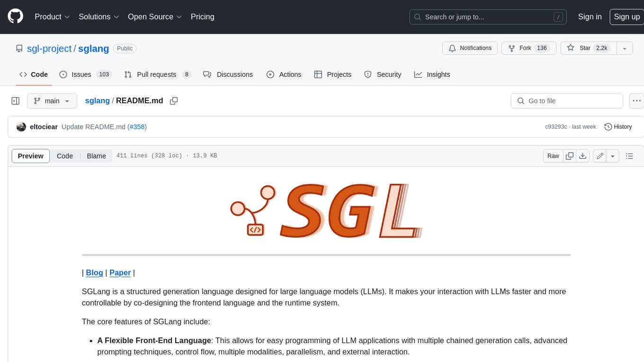Toggle the file tree side panel
This screenshot has height=362, width=644.
(x=16, y=101)
